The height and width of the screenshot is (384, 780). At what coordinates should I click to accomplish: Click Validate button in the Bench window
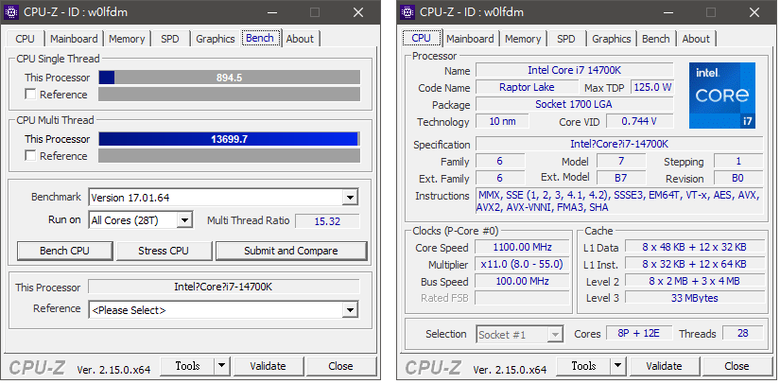[268, 366]
